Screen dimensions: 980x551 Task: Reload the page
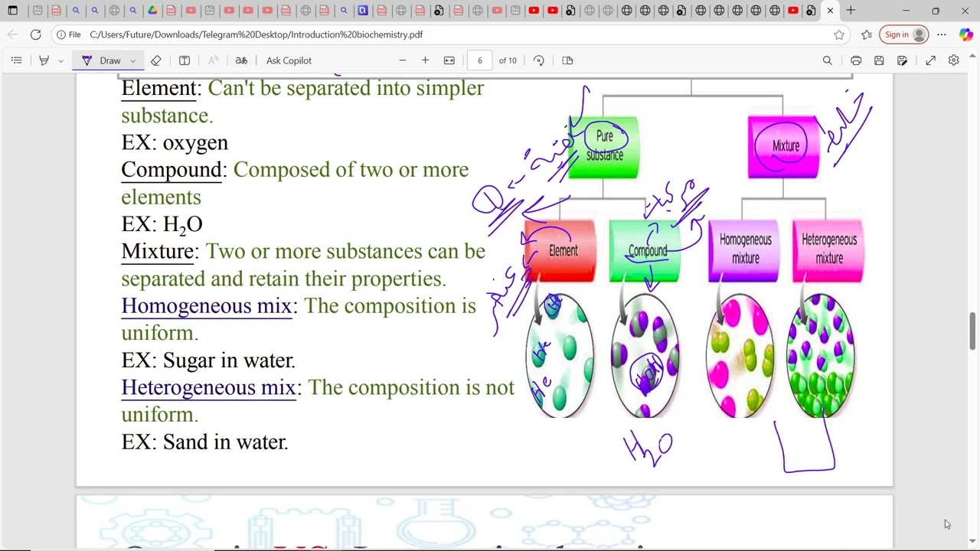point(35,34)
